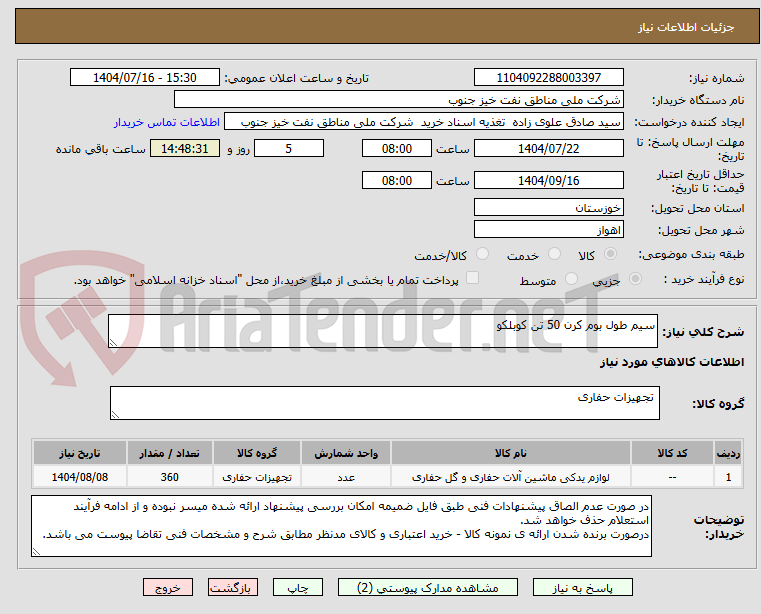Click the buyer notes textarea
This screenshot has height=614, width=761.
pos(341,526)
